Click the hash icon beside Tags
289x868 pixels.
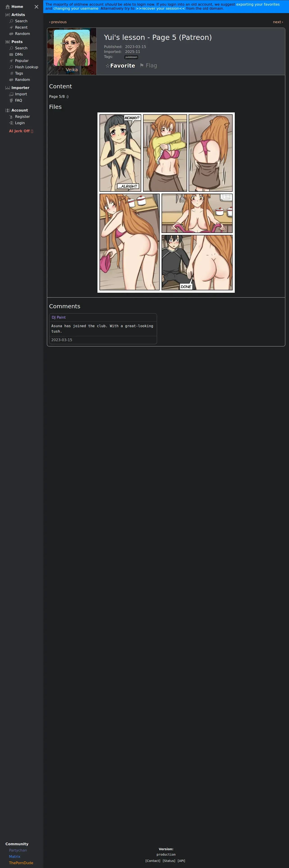[x=11, y=73]
